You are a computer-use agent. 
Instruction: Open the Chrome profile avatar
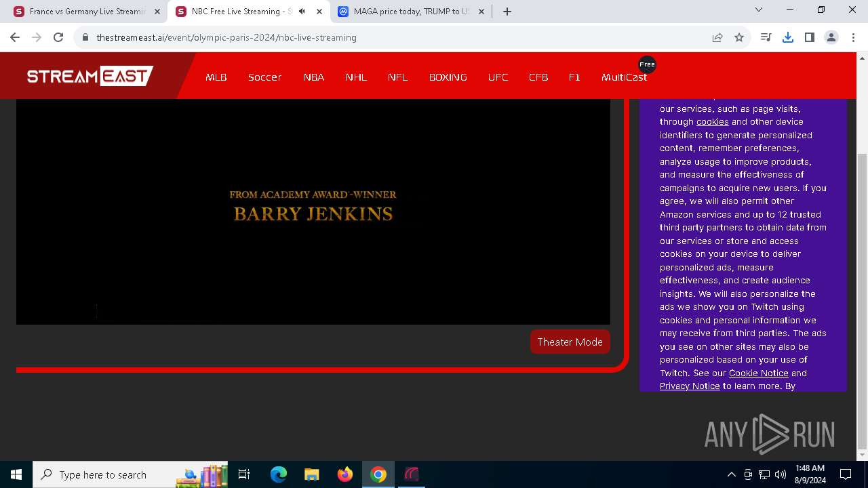point(831,37)
